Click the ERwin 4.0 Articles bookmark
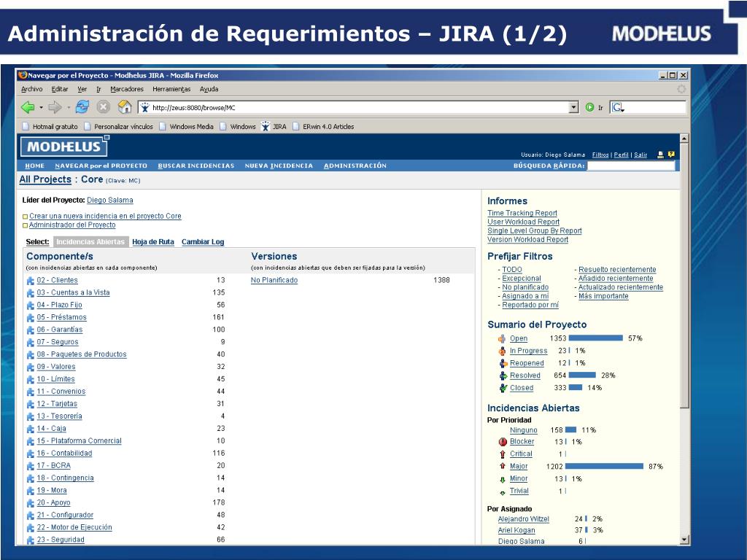The width and height of the screenshot is (747, 560). click(x=323, y=127)
